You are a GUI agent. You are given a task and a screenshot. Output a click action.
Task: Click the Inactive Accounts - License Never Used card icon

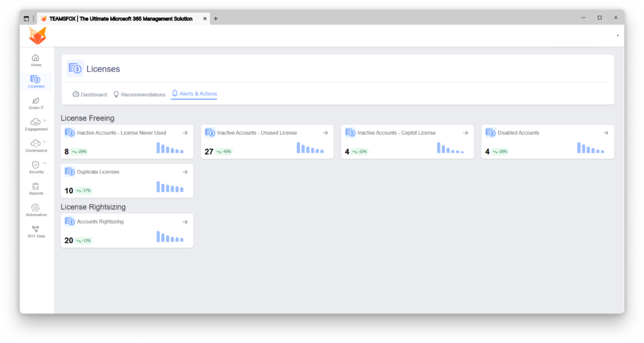(70, 133)
